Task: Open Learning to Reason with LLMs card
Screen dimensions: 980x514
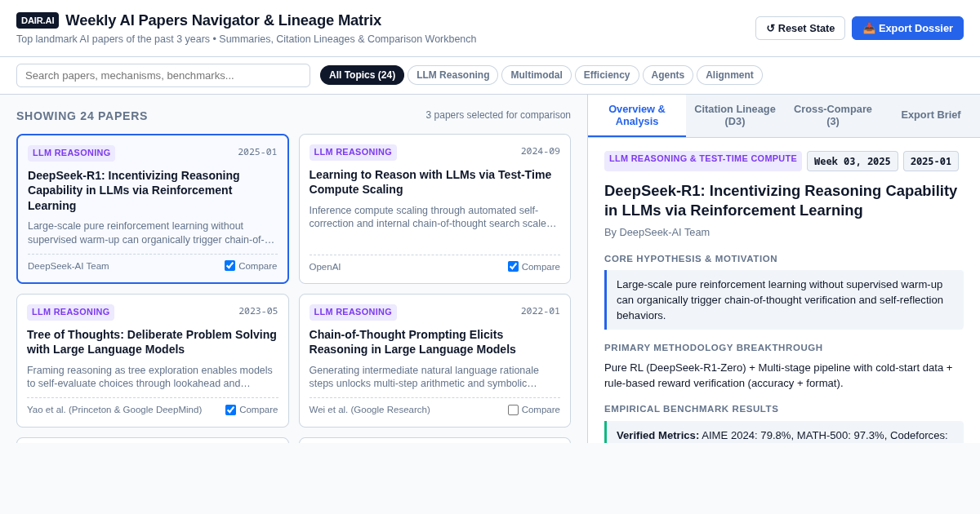Action: point(430,182)
